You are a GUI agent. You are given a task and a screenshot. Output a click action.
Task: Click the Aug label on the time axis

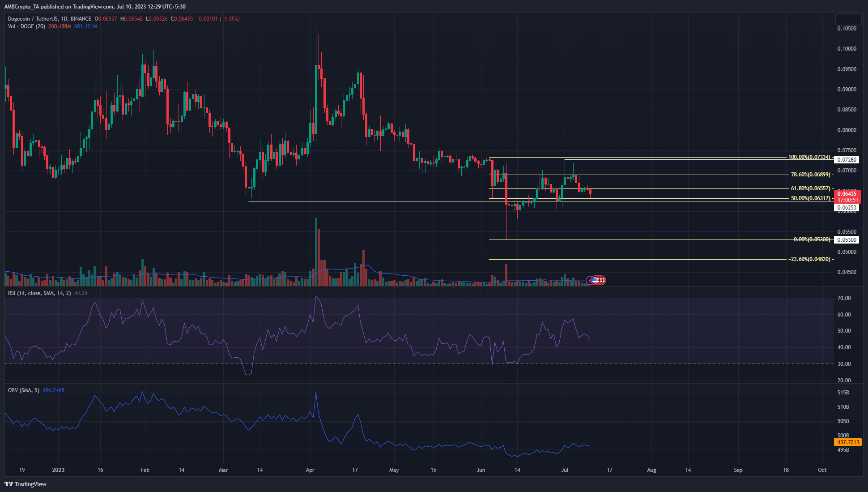click(651, 470)
